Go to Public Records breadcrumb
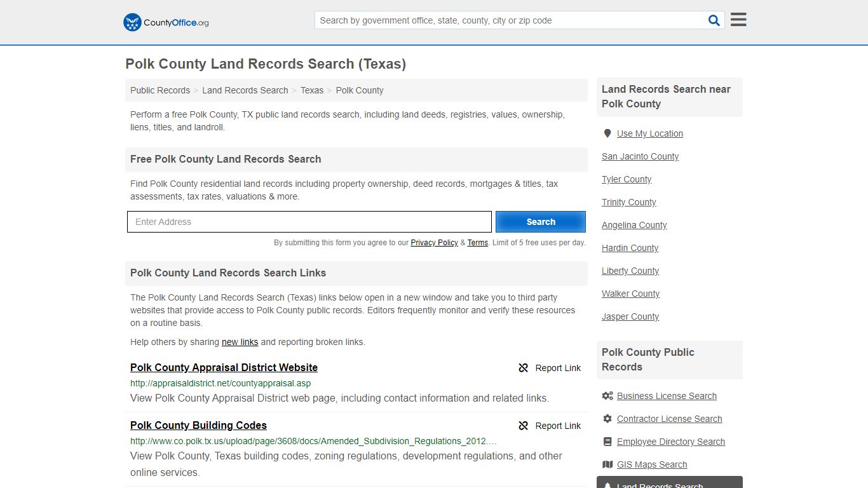The height and width of the screenshot is (488, 868). pyautogui.click(x=160, y=90)
